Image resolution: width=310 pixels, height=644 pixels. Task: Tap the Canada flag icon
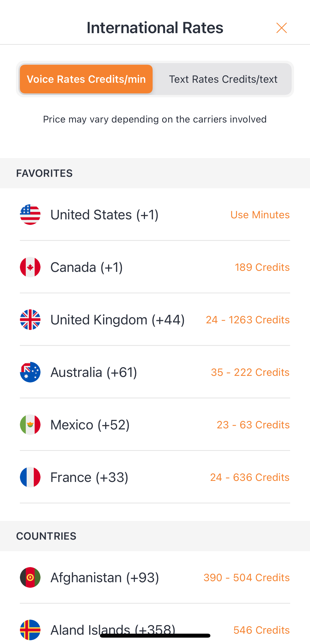pyautogui.click(x=30, y=267)
